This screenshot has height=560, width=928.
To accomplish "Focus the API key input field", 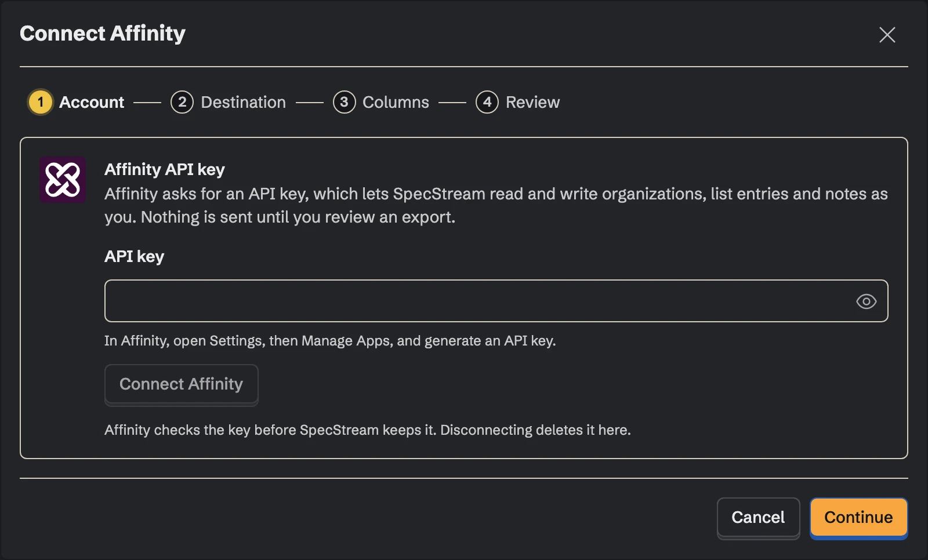I will [x=496, y=301].
